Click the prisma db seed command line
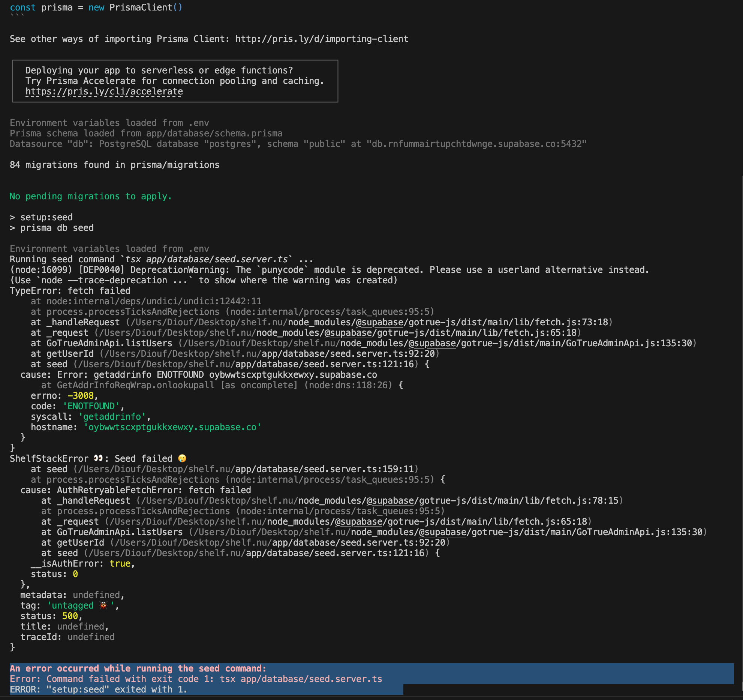The height and width of the screenshot is (700, 743). (x=52, y=227)
